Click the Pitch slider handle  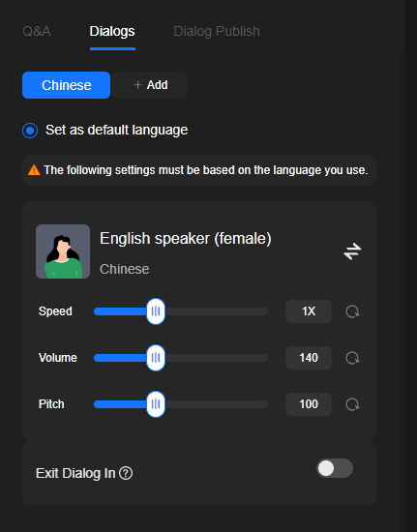coord(156,404)
